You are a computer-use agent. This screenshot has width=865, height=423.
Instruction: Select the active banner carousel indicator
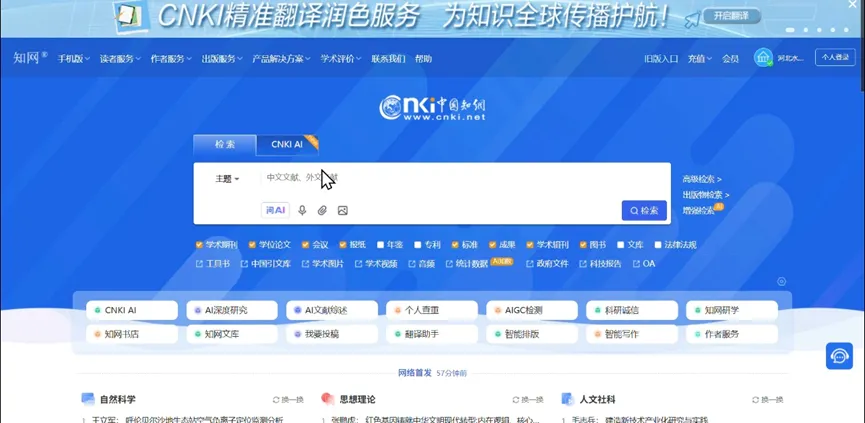coord(790,30)
